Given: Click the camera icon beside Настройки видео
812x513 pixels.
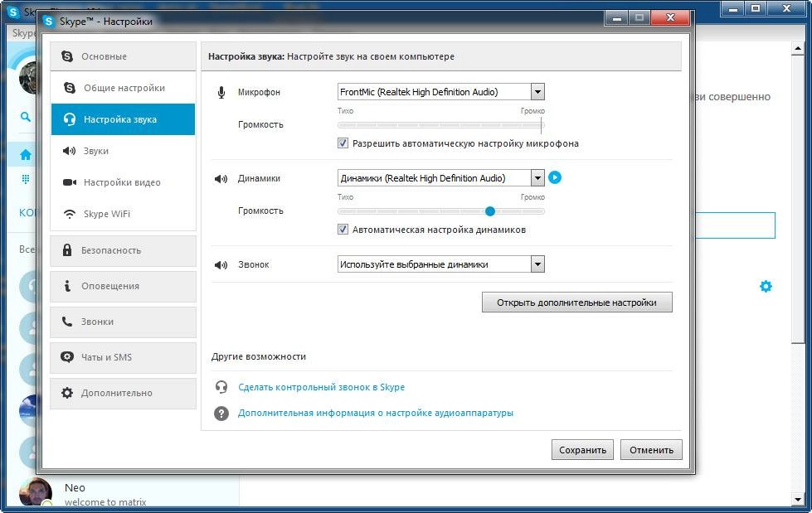Looking at the screenshot, I should tap(70, 182).
